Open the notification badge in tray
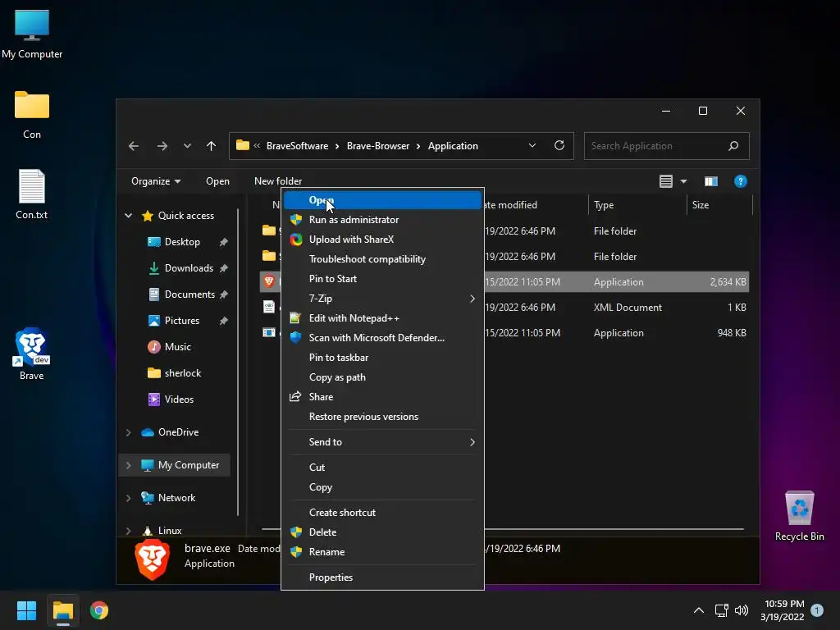Image resolution: width=840 pixels, height=630 pixels. [817, 610]
